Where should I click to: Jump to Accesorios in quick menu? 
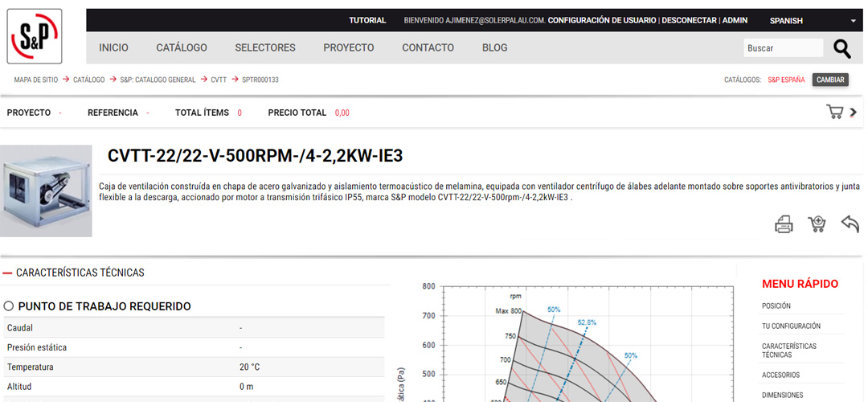pos(780,375)
